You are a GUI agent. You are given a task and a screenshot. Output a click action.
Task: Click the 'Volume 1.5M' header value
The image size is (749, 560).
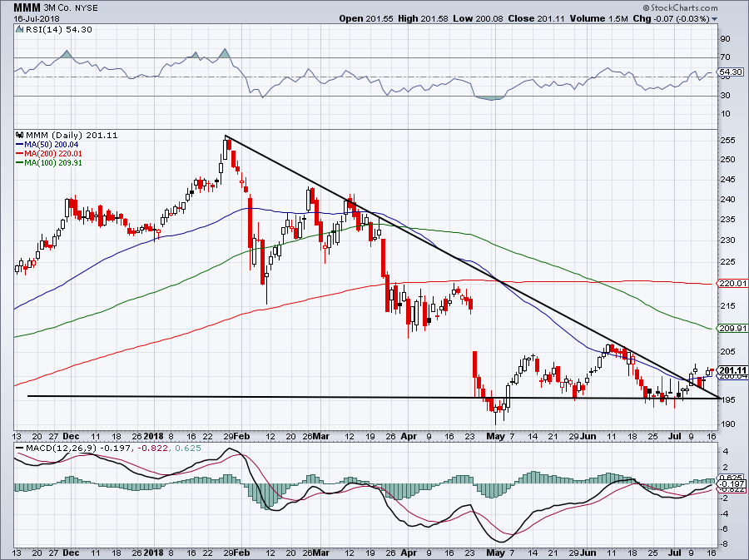pos(599,18)
